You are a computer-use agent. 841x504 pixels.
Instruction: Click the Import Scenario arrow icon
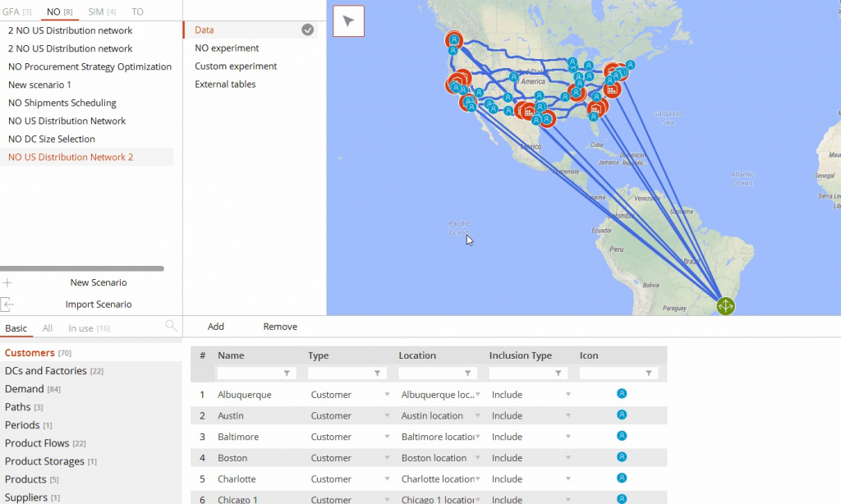tap(7, 305)
